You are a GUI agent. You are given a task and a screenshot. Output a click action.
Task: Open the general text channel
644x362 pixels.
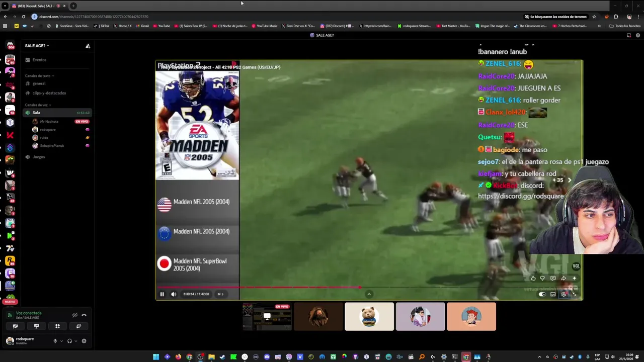[57, 83]
